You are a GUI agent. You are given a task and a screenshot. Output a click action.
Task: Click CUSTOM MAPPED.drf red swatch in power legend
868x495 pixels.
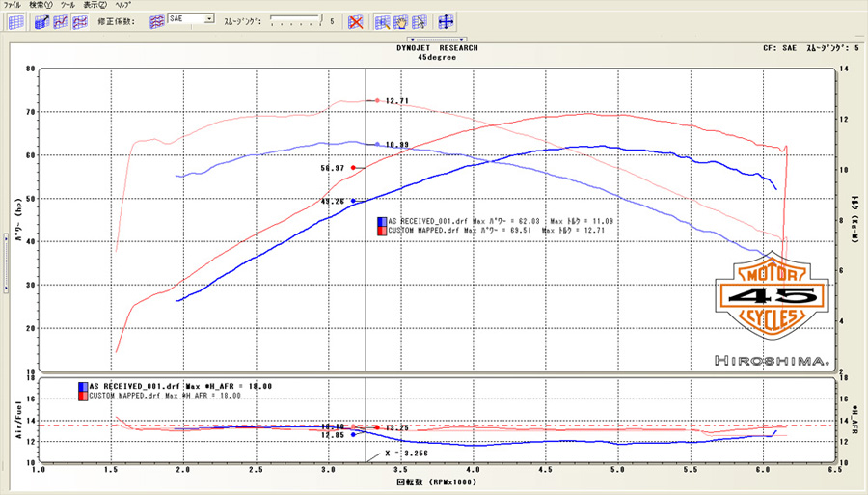[x=382, y=231]
